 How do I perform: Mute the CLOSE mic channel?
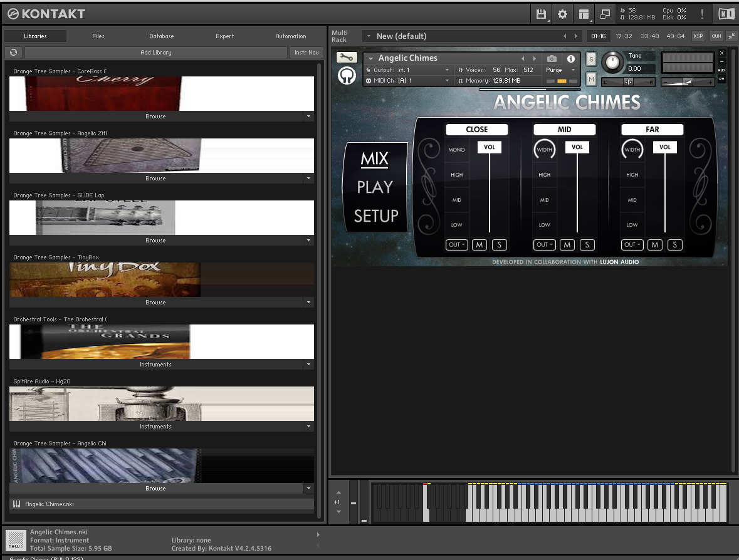coord(480,245)
